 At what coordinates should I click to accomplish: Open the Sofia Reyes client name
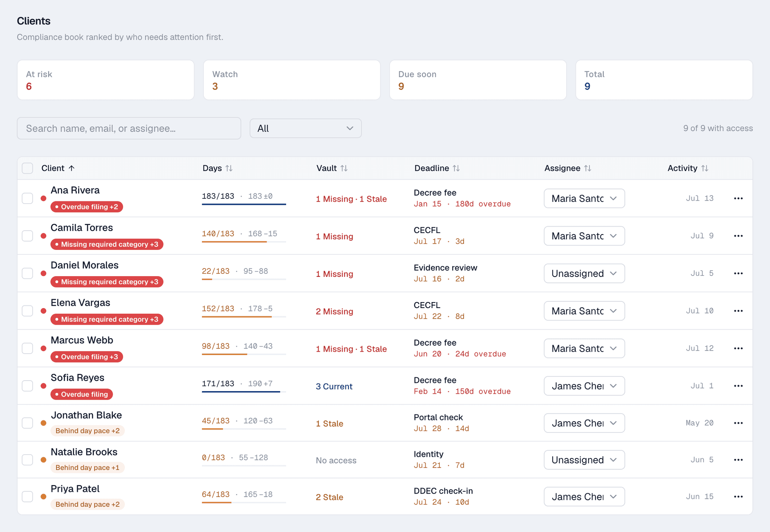point(77,378)
